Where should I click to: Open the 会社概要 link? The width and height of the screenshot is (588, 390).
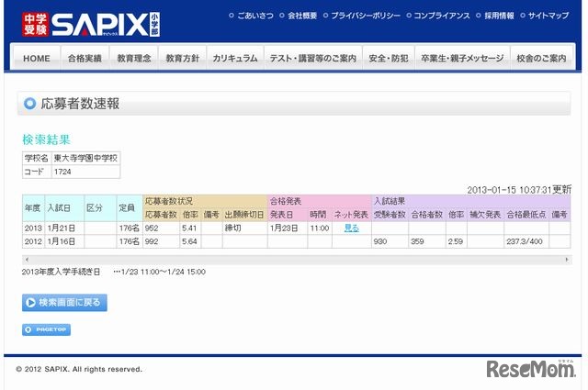(302, 16)
